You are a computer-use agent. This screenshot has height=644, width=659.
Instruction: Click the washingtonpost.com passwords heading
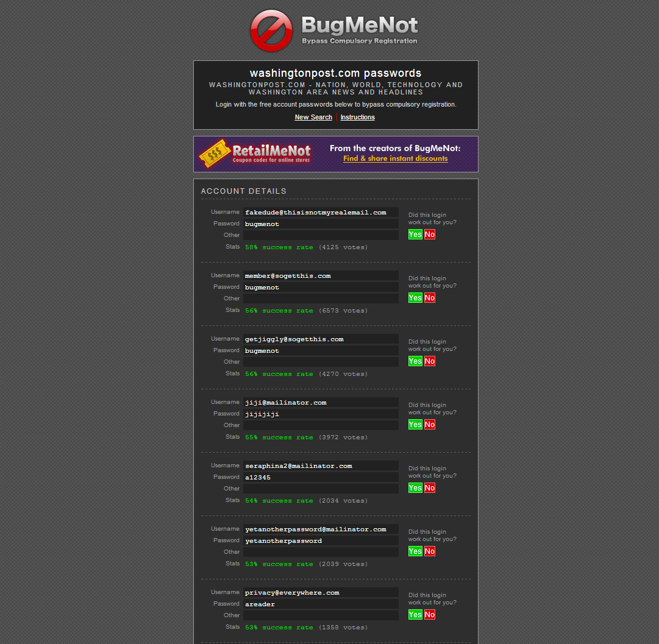tap(335, 73)
